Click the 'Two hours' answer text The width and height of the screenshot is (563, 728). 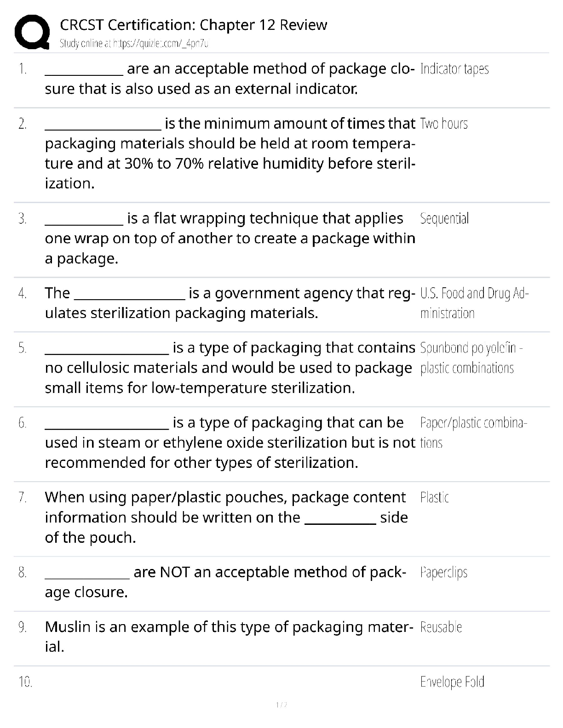pos(444,124)
